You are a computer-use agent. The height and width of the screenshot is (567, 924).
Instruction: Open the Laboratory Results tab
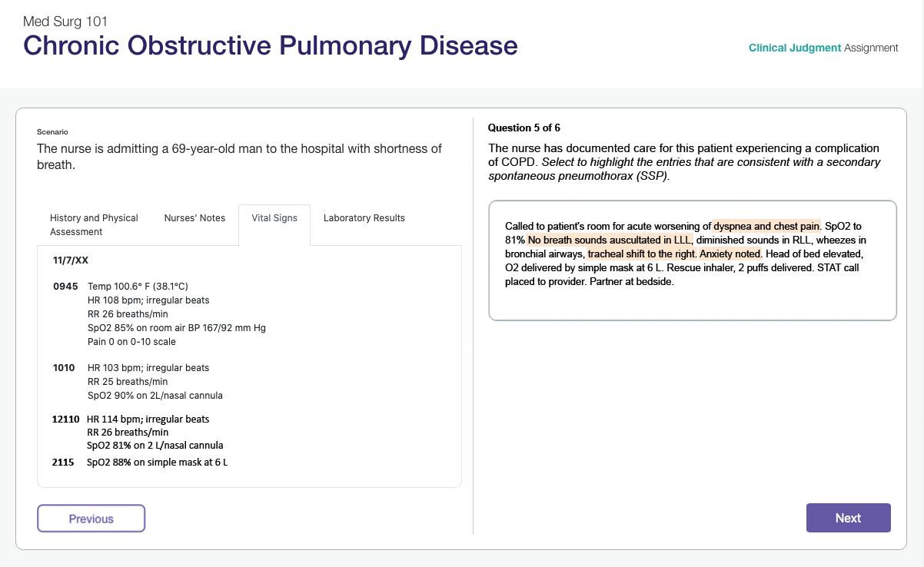click(x=364, y=217)
